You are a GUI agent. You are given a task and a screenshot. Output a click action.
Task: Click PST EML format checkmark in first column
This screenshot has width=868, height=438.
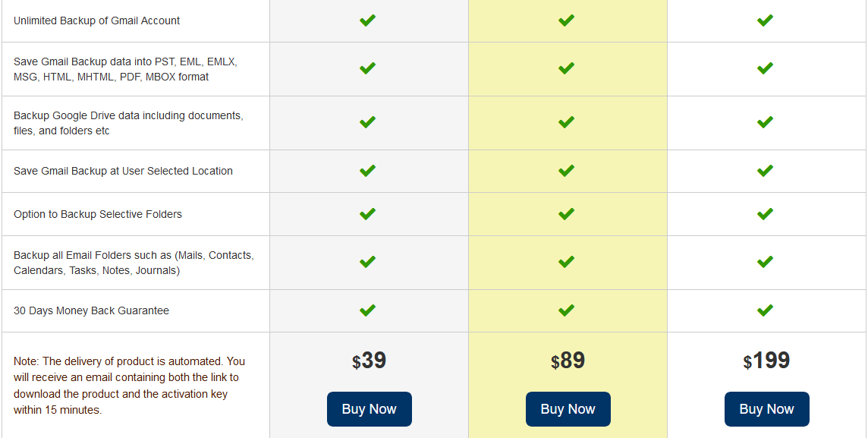367,68
